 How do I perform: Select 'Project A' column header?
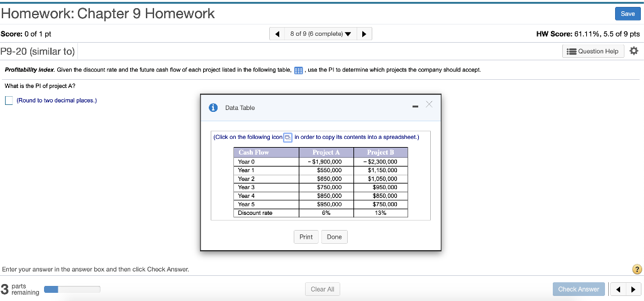(x=326, y=152)
